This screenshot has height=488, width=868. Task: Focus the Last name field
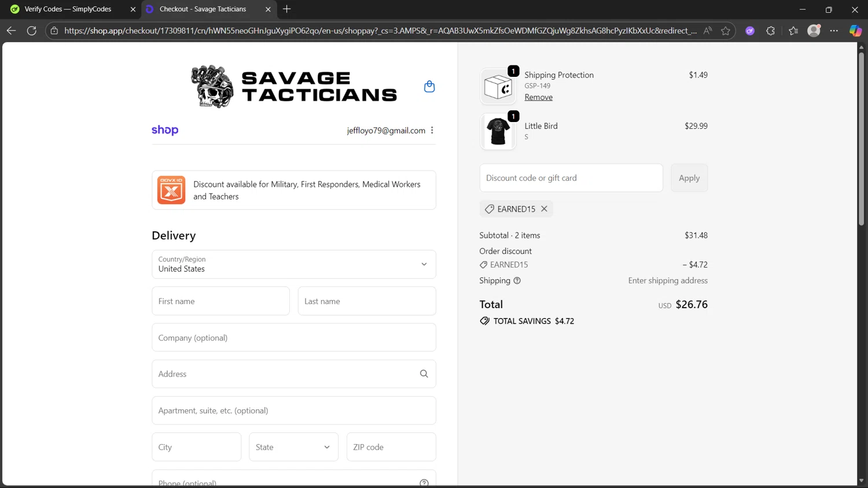point(367,301)
